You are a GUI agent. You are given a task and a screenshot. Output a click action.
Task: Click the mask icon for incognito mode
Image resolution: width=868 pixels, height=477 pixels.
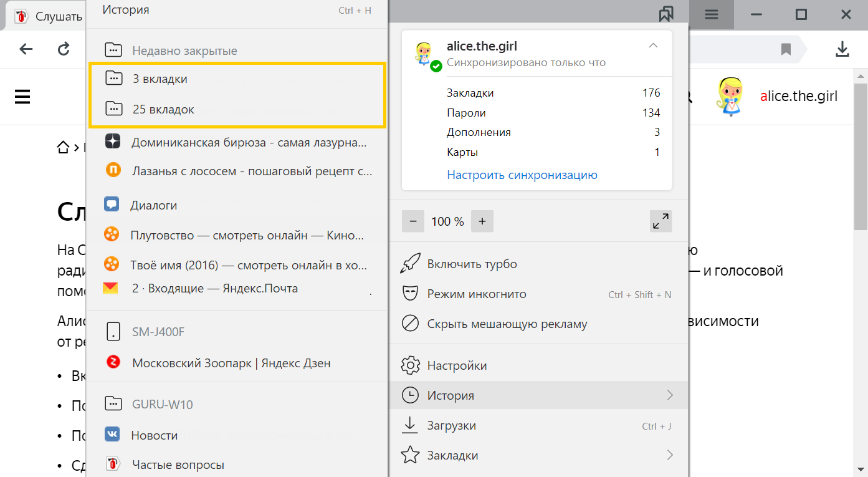point(410,294)
